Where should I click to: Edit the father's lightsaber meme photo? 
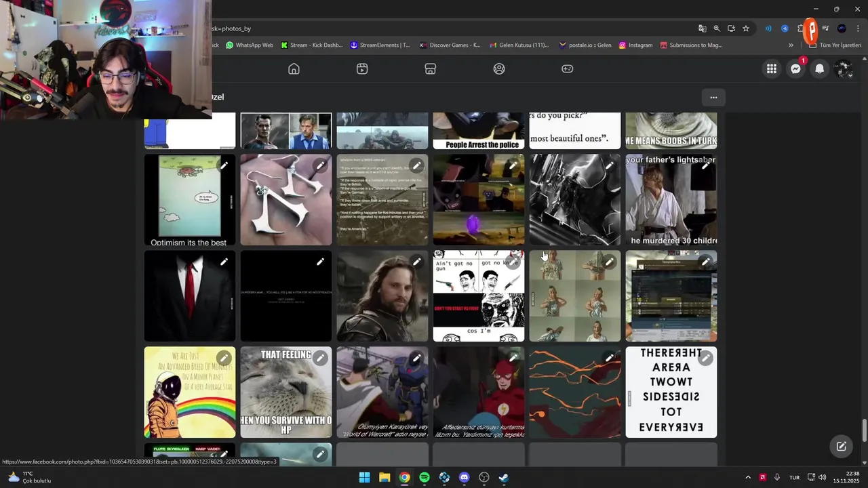[705, 165]
